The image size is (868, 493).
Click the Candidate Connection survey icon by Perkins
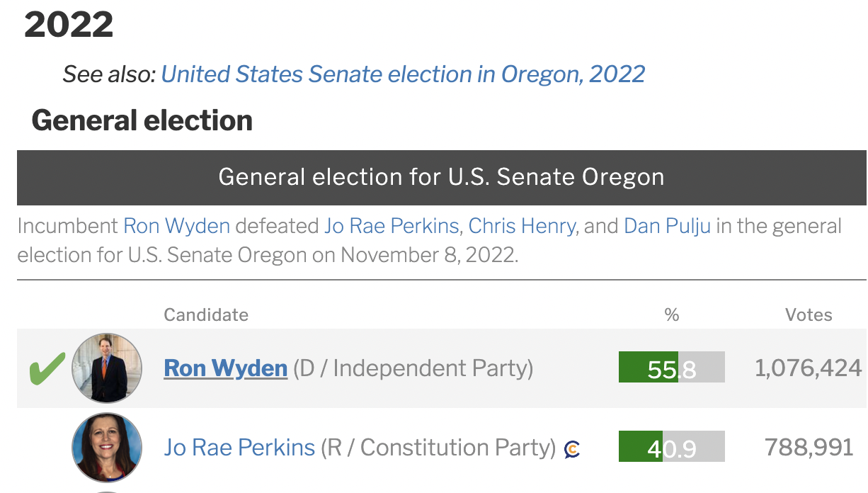tap(572, 449)
